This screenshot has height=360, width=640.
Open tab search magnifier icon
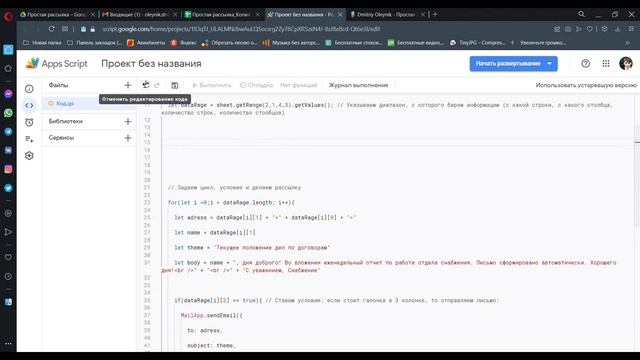[581, 14]
